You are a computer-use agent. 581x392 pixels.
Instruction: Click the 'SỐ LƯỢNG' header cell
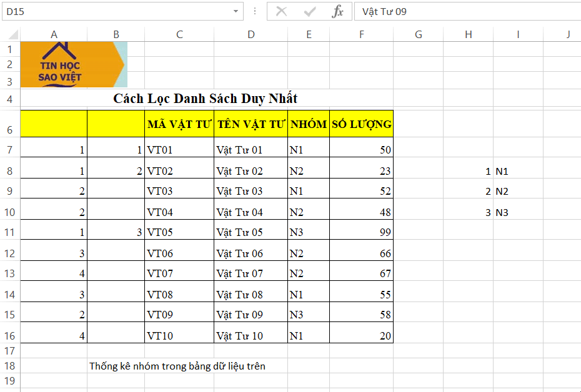(361, 124)
